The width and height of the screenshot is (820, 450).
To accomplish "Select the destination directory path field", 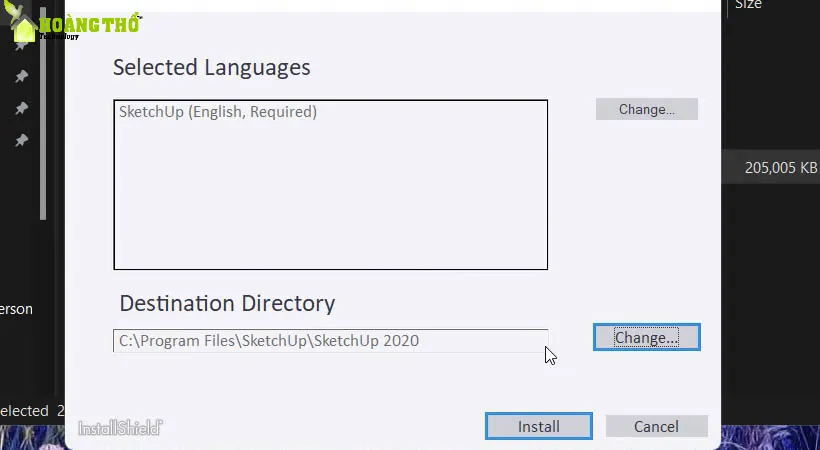I will 331,341.
